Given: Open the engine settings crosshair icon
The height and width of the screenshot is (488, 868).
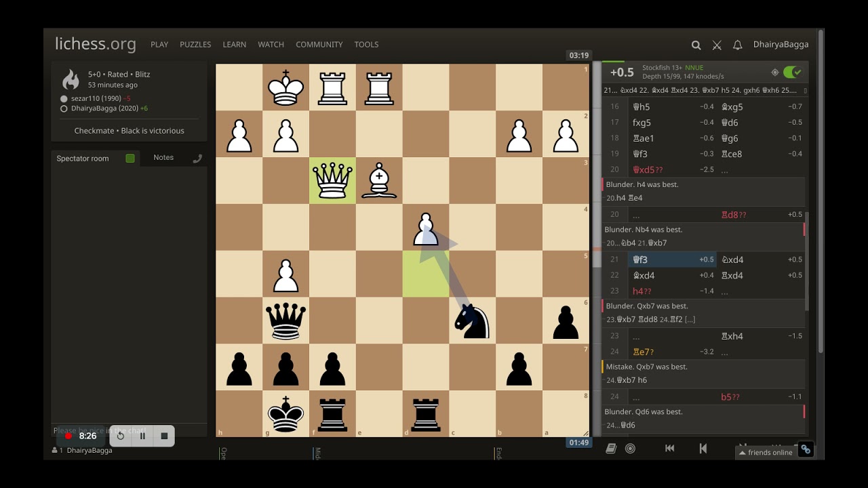Looking at the screenshot, I should (775, 73).
